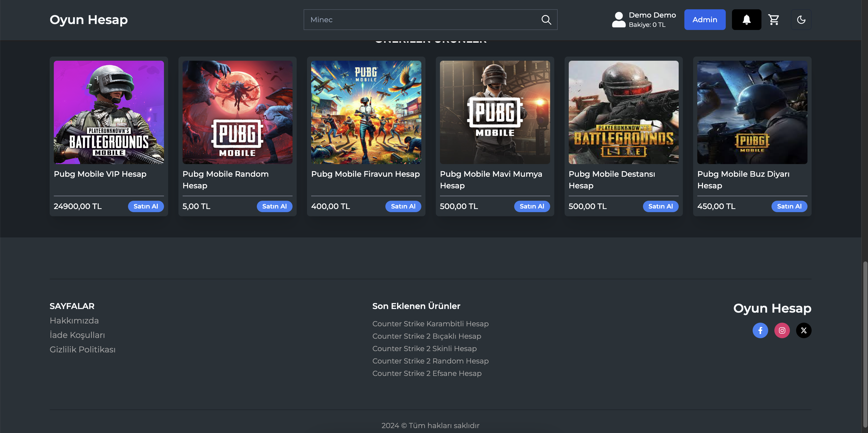Click the Son Eklenen Ürünler heading
The height and width of the screenshot is (433, 868).
416,306
